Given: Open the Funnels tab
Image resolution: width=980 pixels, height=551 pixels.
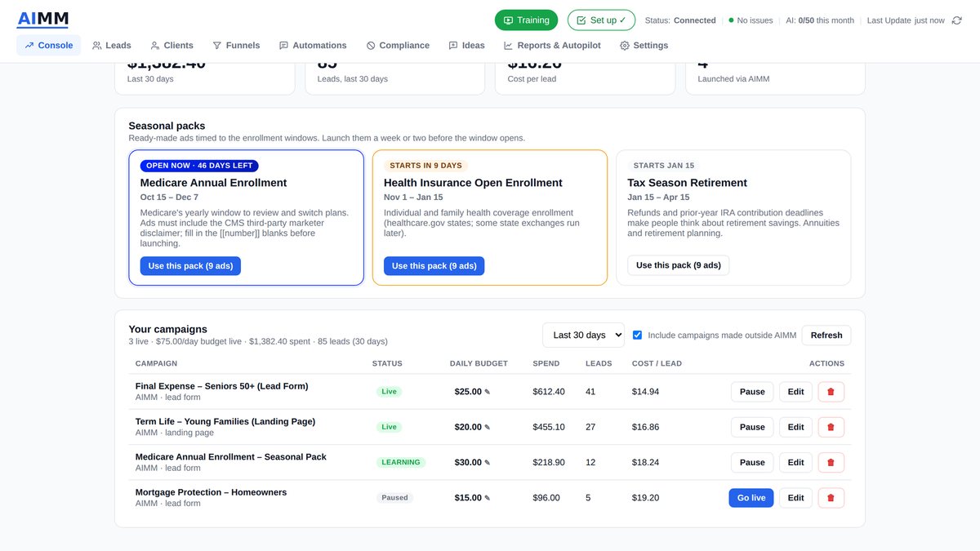Looking at the screenshot, I should tap(236, 46).
